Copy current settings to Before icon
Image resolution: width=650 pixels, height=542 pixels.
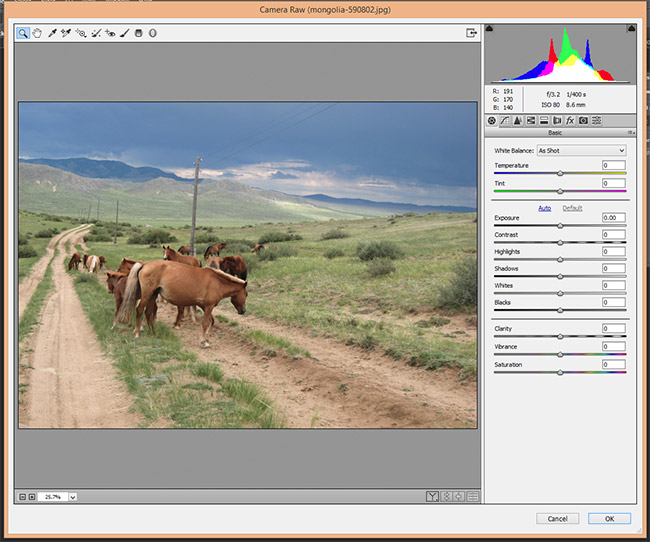459,496
